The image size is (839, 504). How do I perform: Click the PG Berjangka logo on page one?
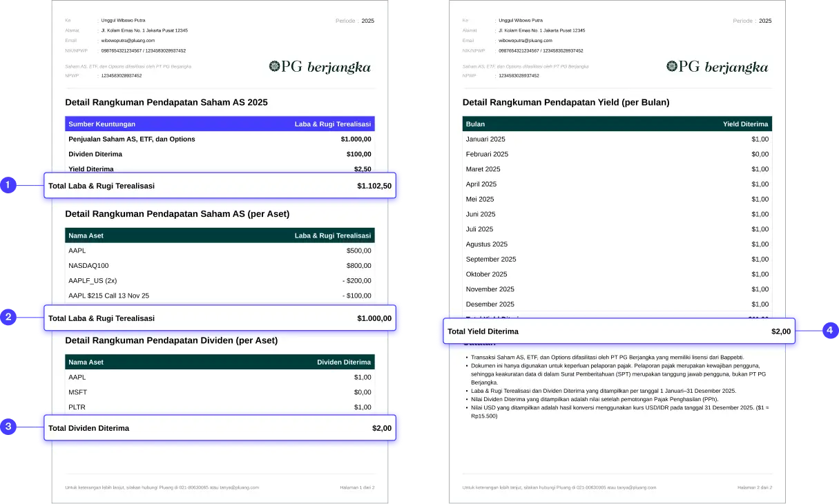click(320, 67)
